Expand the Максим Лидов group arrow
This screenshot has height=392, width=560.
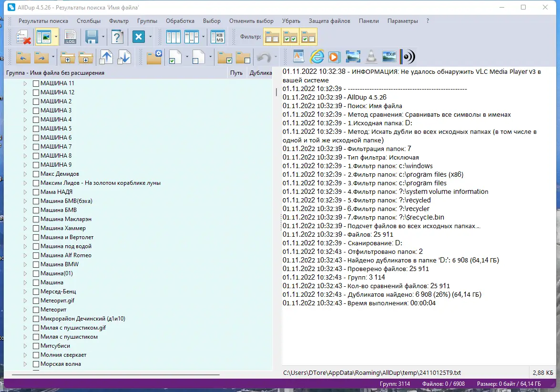click(x=25, y=183)
